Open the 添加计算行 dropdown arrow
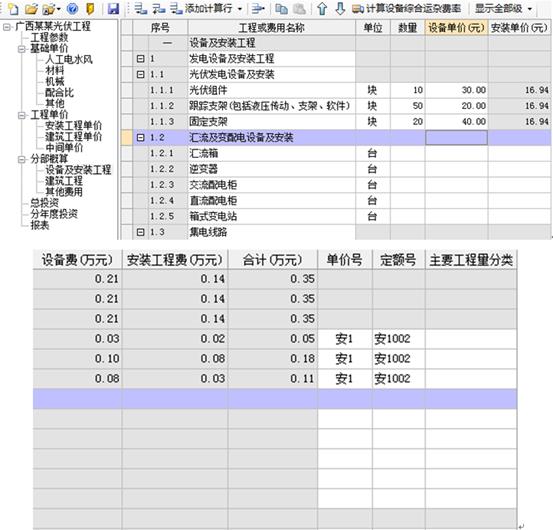 pos(240,9)
